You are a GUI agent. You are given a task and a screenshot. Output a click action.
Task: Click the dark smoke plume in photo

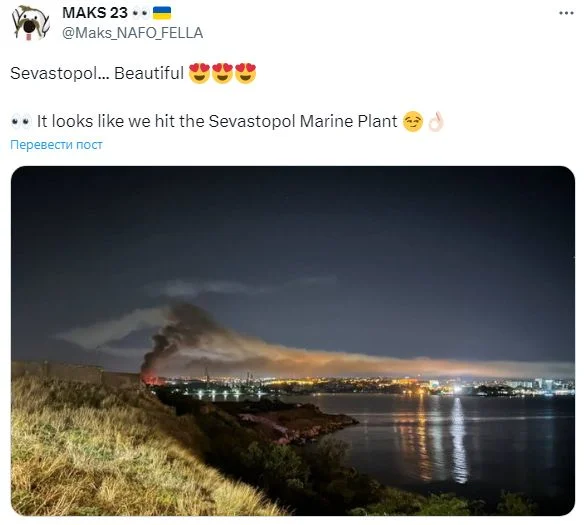click(176, 335)
